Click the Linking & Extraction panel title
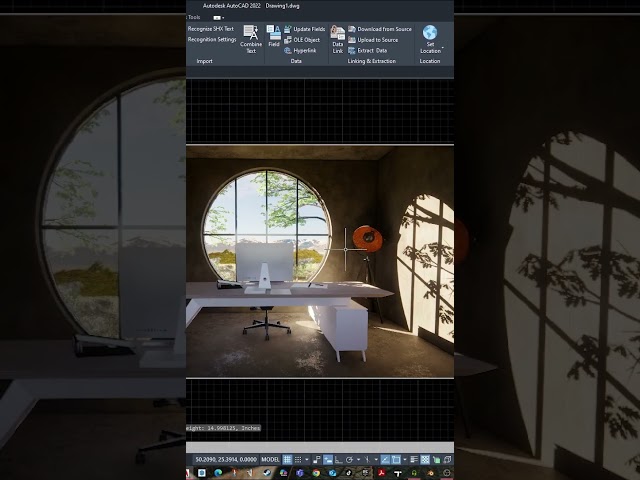 point(372,61)
